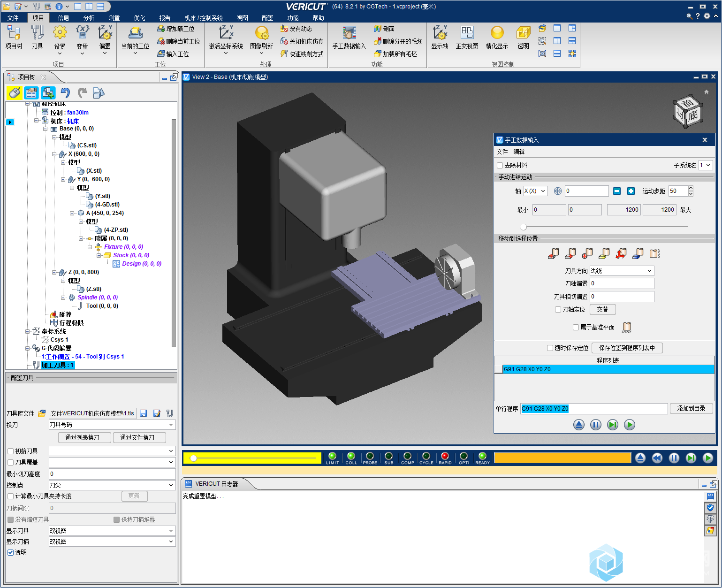Open the 项目树 ribbon tool
This screenshot has height=588, width=722.
coord(14,37)
